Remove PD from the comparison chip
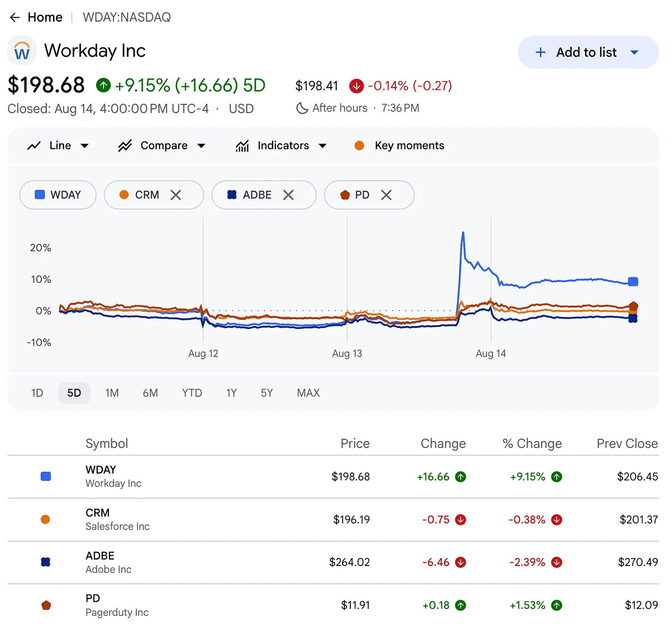 tap(386, 195)
